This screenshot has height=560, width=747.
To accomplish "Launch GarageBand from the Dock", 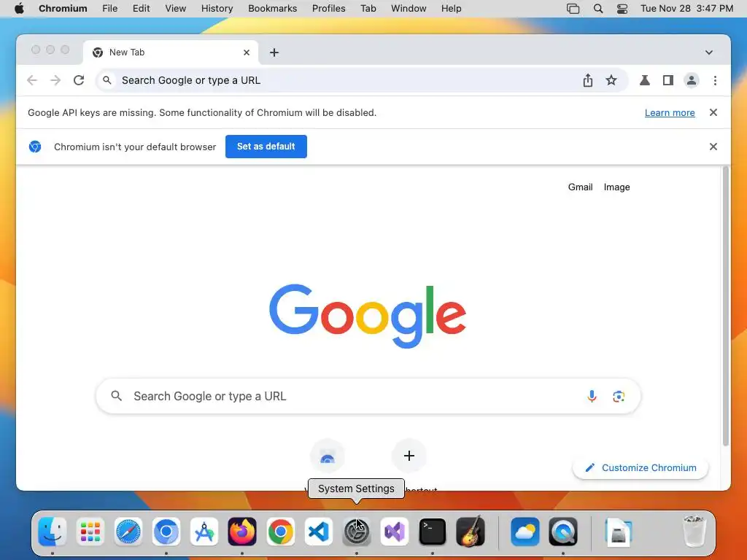I will coord(471,532).
